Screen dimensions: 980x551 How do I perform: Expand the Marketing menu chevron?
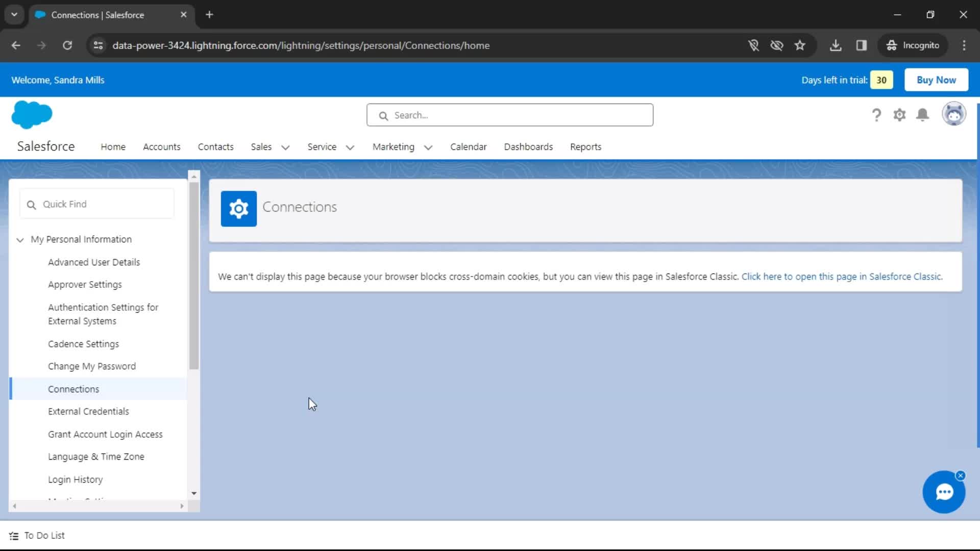(428, 147)
